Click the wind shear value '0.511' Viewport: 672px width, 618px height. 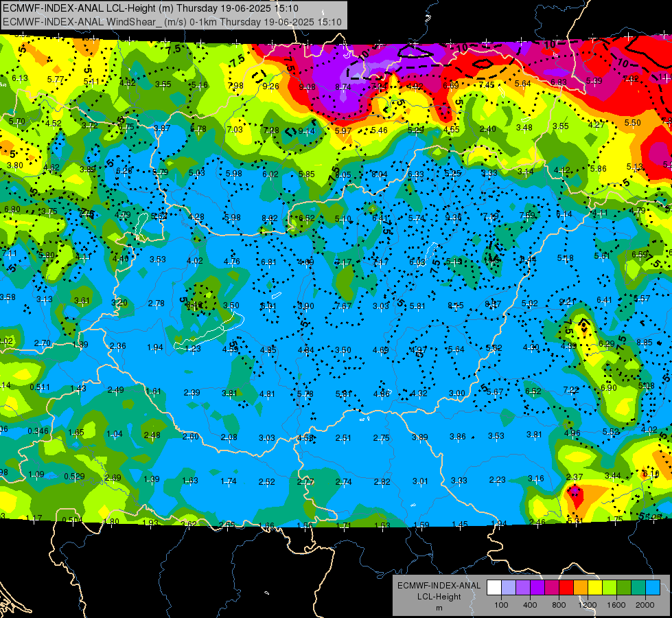pyautogui.click(x=39, y=387)
